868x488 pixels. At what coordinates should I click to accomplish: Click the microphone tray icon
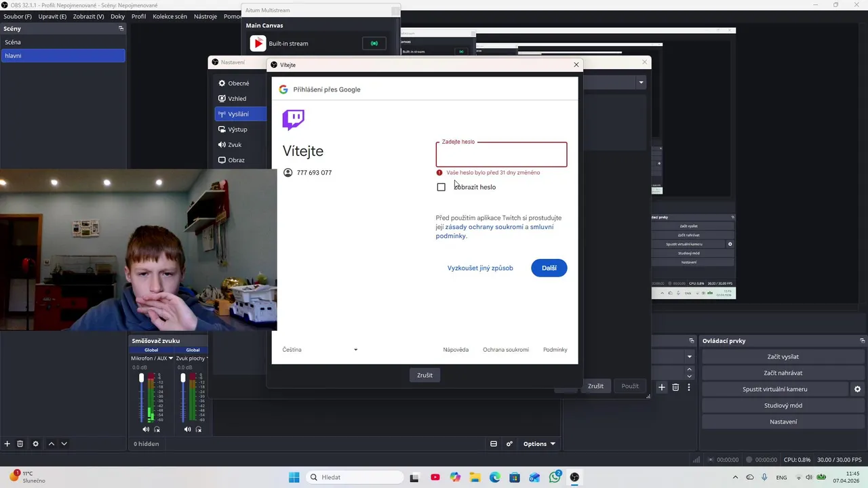[764, 477]
